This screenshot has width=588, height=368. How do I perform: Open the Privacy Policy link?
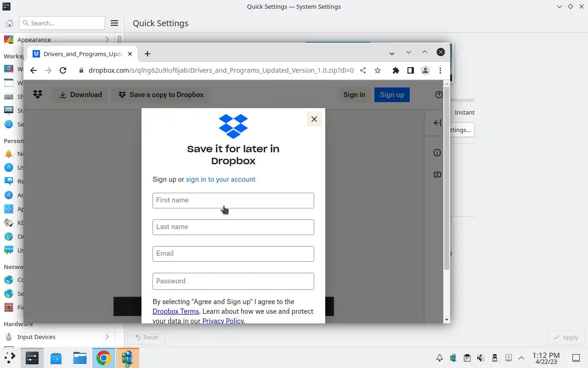223,321
